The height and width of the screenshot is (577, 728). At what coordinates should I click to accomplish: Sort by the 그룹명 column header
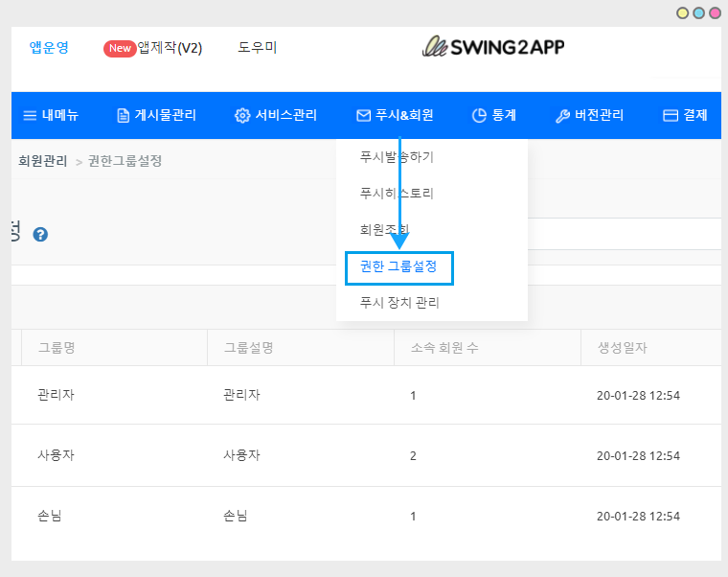pyautogui.click(x=56, y=348)
